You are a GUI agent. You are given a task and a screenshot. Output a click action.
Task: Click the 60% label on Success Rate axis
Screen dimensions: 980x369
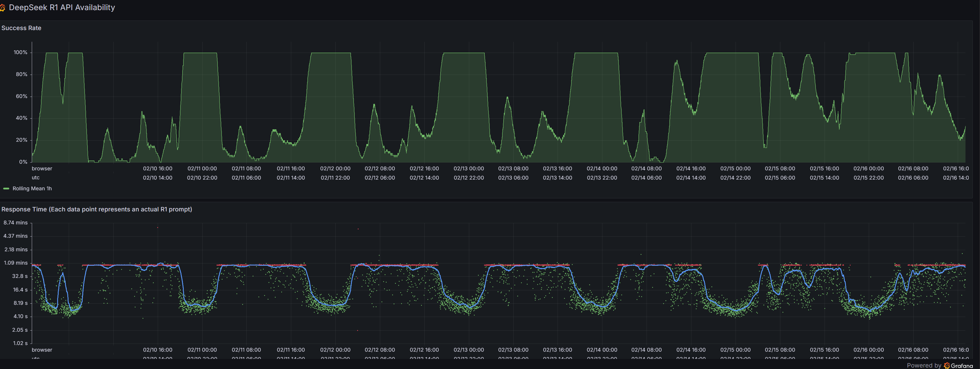(x=22, y=96)
